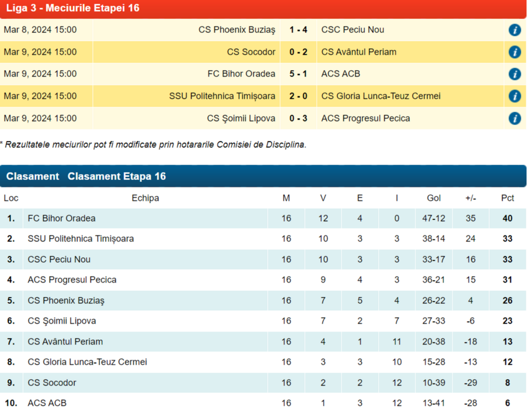Viewport: 532px width, 413px height.
Task: Select CS Gloria Lunca-Teuz Cermei away team
Action: pyautogui.click(x=381, y=96)
